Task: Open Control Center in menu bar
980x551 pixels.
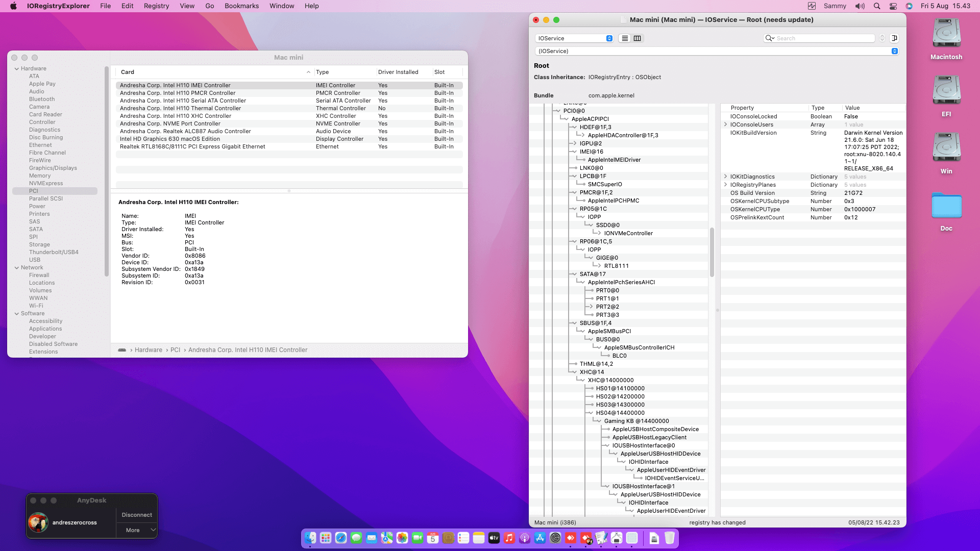Action: pos(893,6)
